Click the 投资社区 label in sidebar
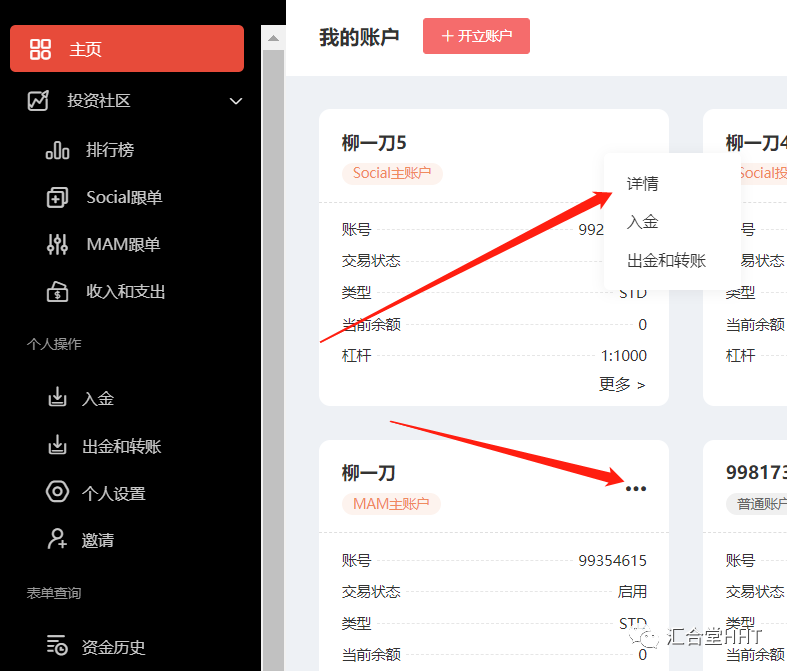 click(x=99, y=100)
